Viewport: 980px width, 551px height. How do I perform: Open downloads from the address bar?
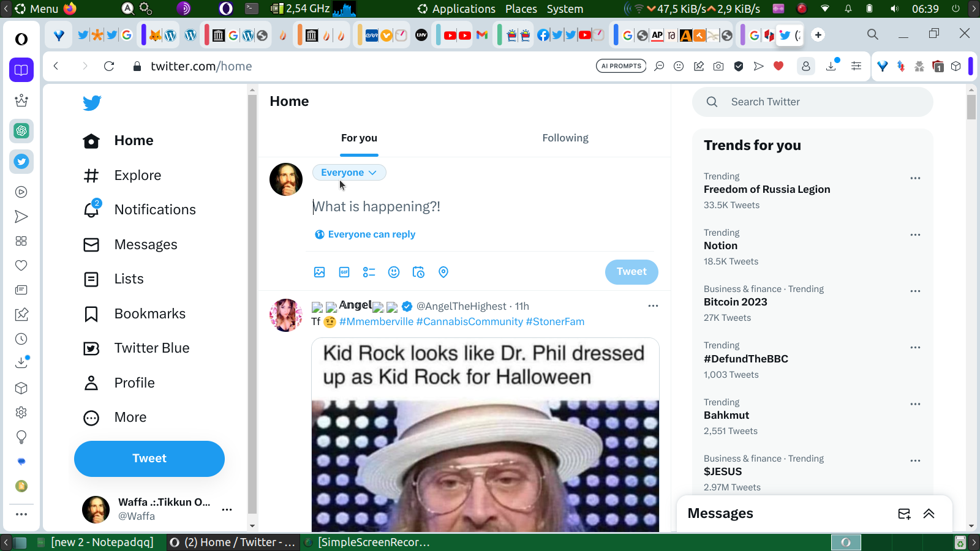coord(831,66)
